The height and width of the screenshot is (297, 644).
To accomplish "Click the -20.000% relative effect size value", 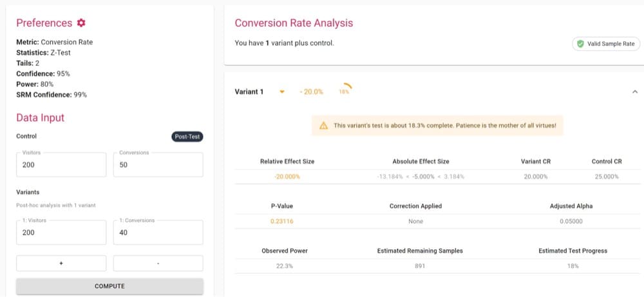I will tap(287, 177).
